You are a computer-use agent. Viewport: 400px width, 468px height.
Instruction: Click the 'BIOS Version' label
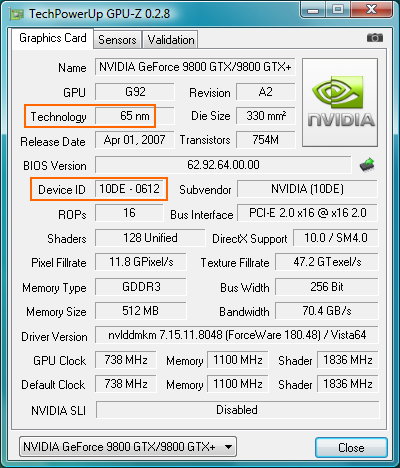(55, 166)
